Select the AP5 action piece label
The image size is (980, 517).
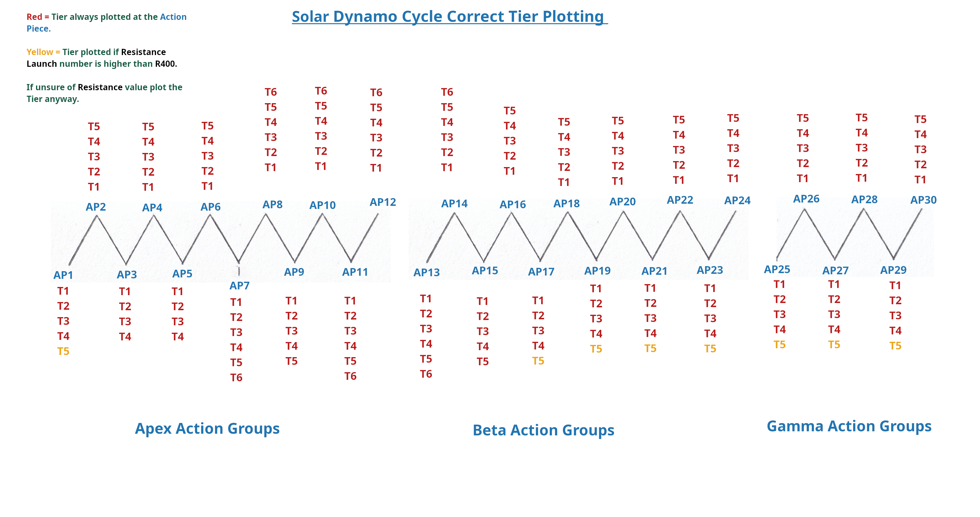click(x=182, y=274)
